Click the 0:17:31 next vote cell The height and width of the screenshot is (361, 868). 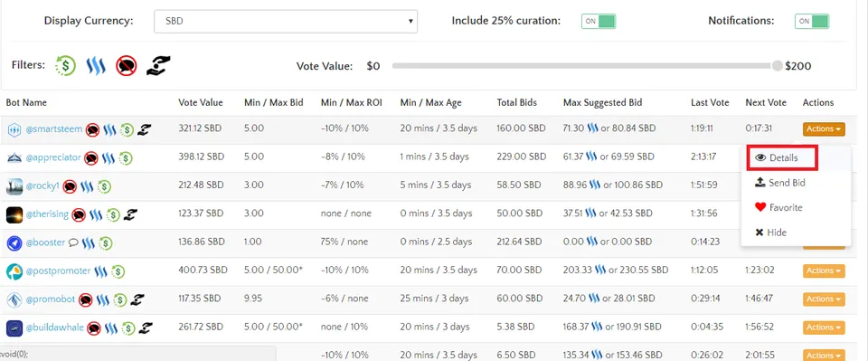(758, 128)
